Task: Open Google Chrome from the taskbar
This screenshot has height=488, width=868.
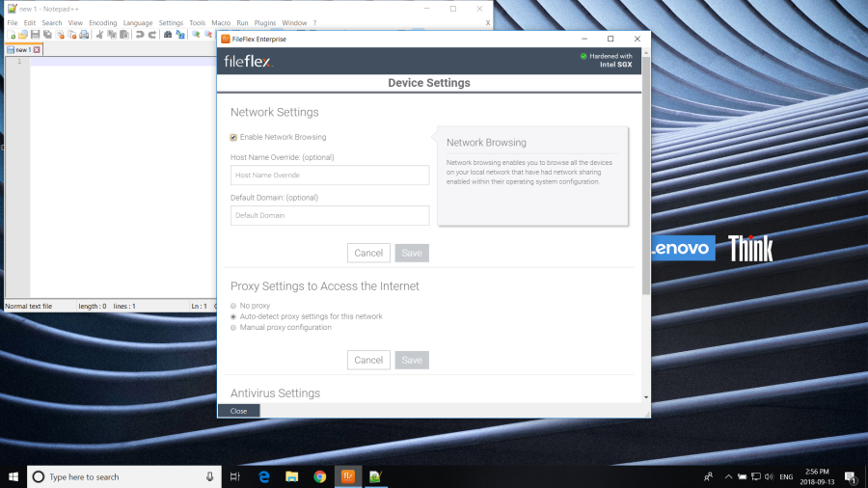Action: point(320,476)
